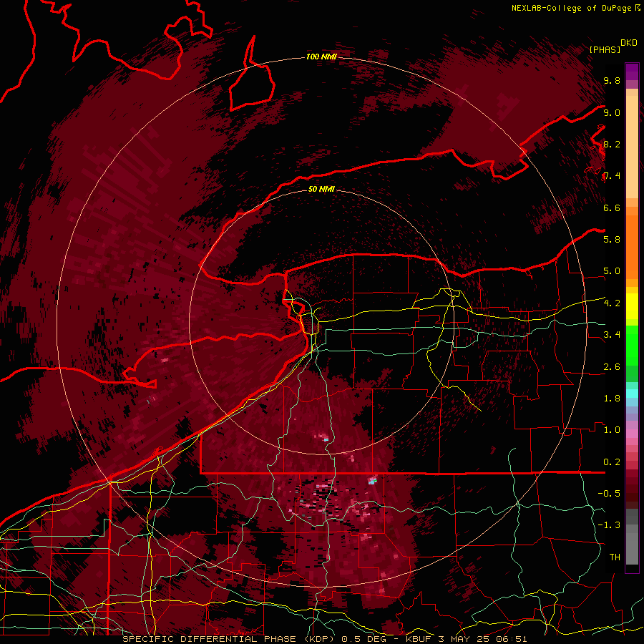Pick the purple top segment of the color bar
Viewport: 644px width, 644px height.
pyautogui.click(x=632, y=72)
